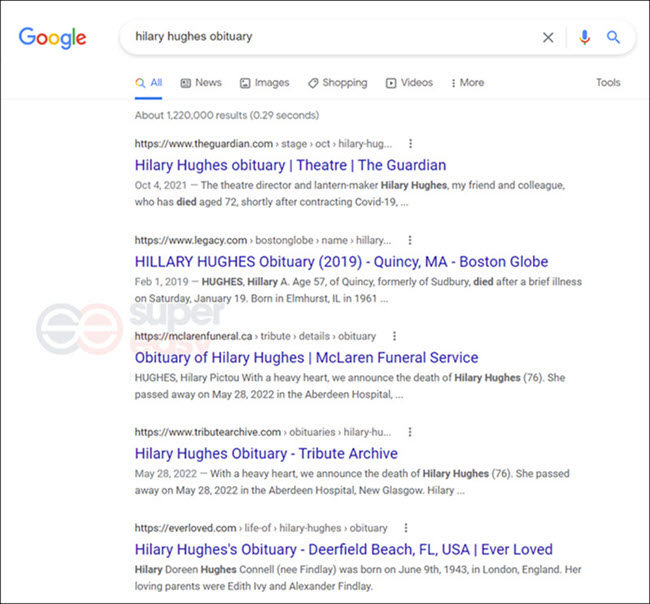Open the Tools filter options
650x604 pixels.
pyautogui.click(x=608, y=82)
